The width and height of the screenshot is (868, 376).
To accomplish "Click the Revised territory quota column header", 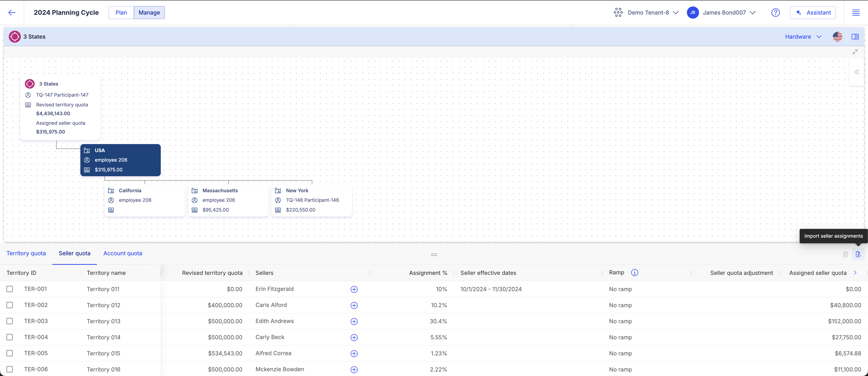I will (x=212, y=273).
